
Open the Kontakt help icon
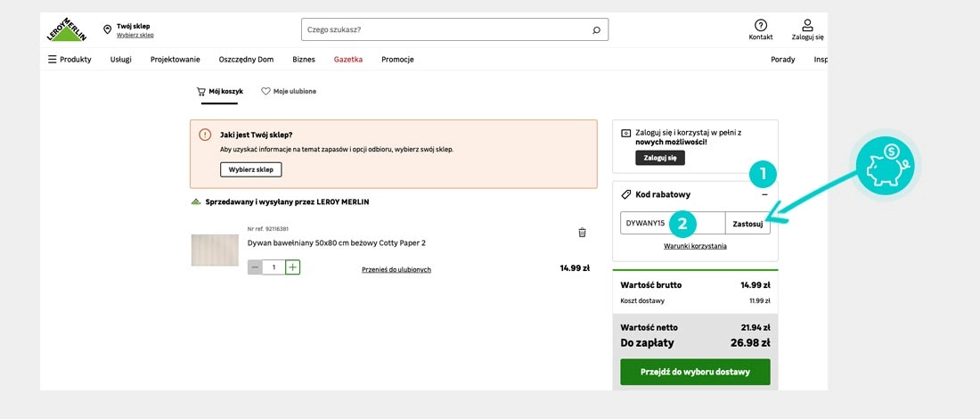point(760,26)
